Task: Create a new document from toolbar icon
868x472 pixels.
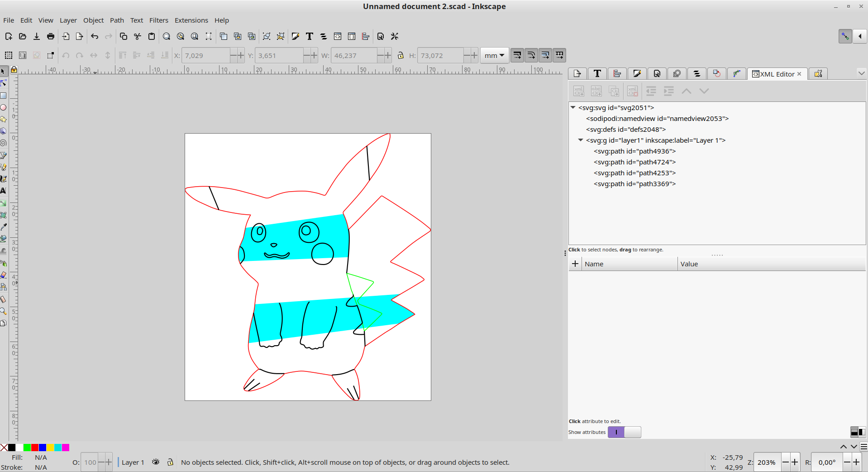Action: (x=8, y=36)
